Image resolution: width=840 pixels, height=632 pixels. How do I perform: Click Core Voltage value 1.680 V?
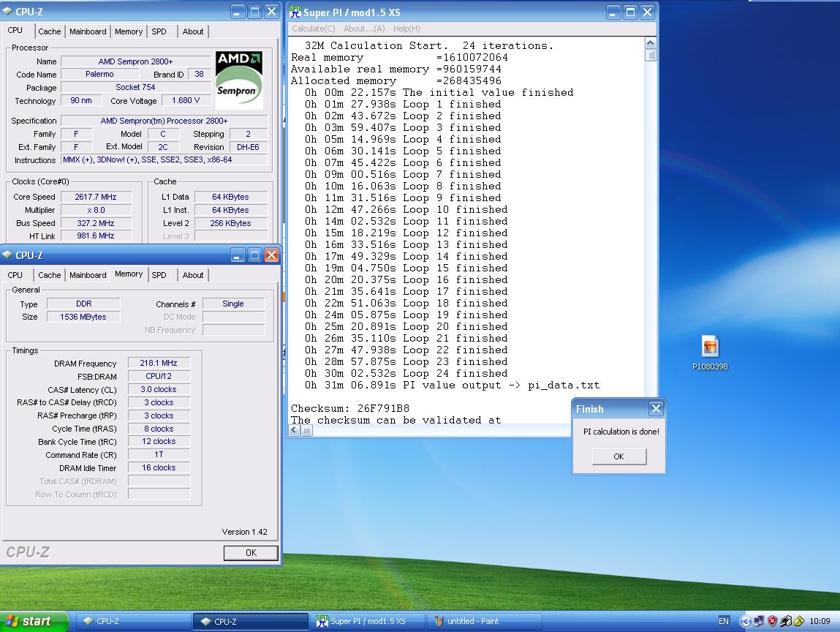(x=186, y=100)
